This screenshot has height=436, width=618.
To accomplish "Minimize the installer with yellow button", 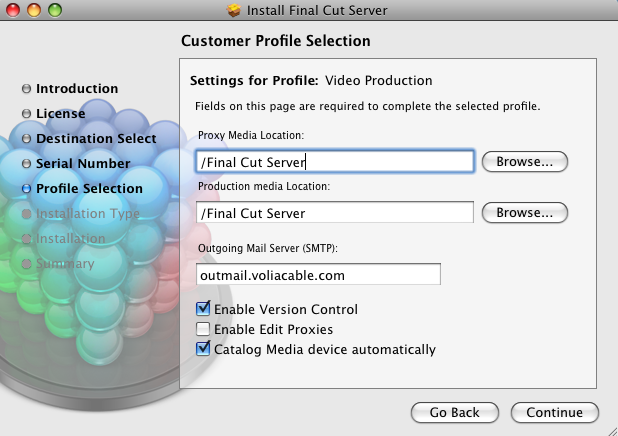I will [34, 10].
